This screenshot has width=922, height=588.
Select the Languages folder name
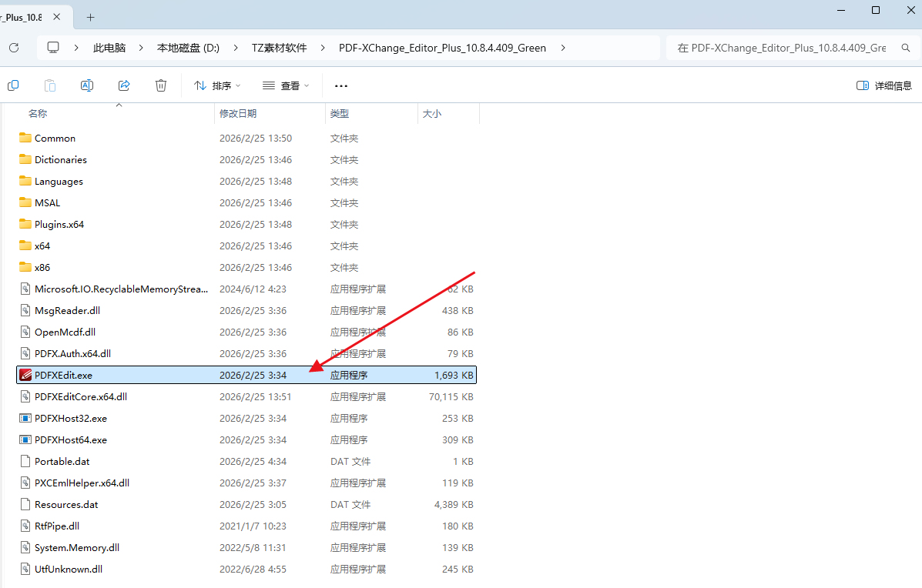pos(59,182)
